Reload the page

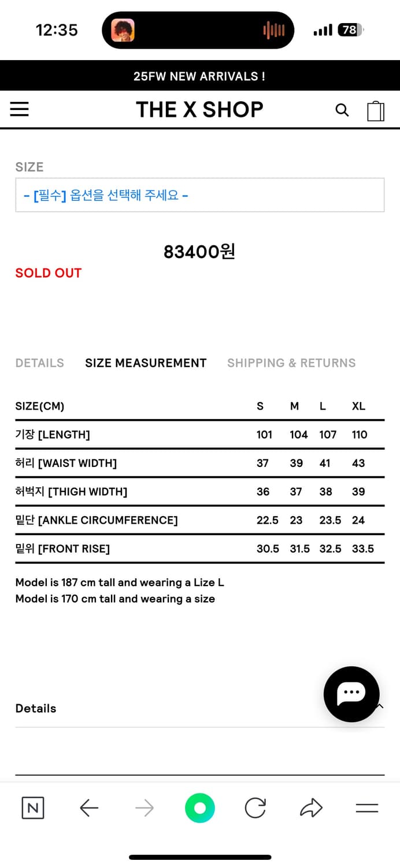click(x=255, y=807)
